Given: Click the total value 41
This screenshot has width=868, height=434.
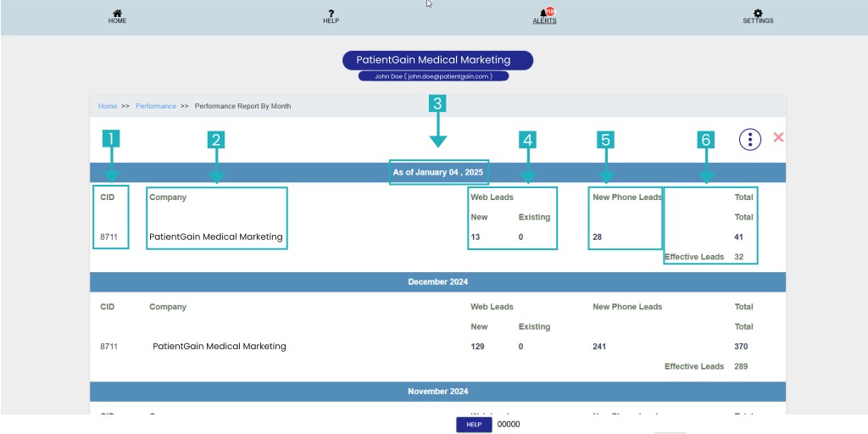Looking at the screenshot, I should point(738,237).
